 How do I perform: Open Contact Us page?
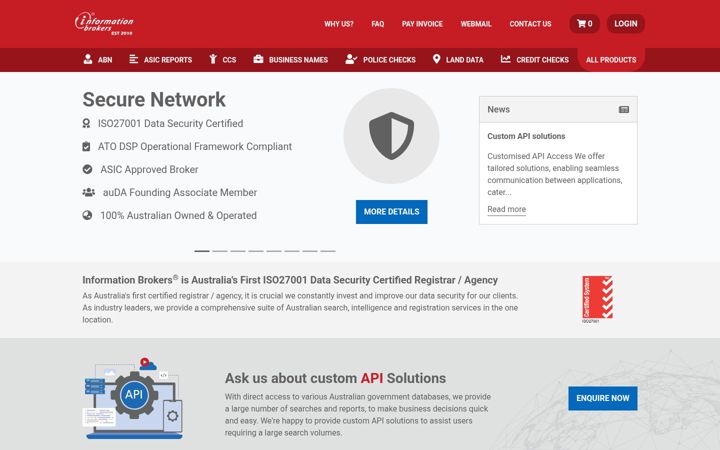coord(530,24)
